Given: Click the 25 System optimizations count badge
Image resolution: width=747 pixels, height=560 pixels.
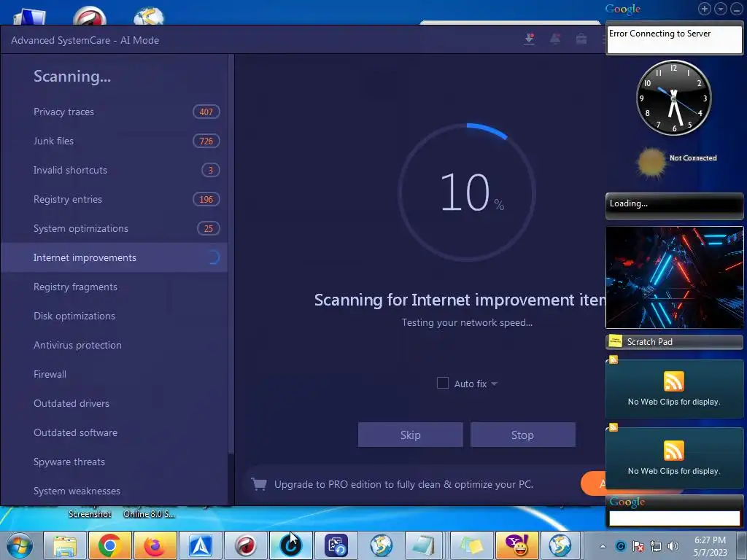Looking at the screenshot, I should pos(208,228).
